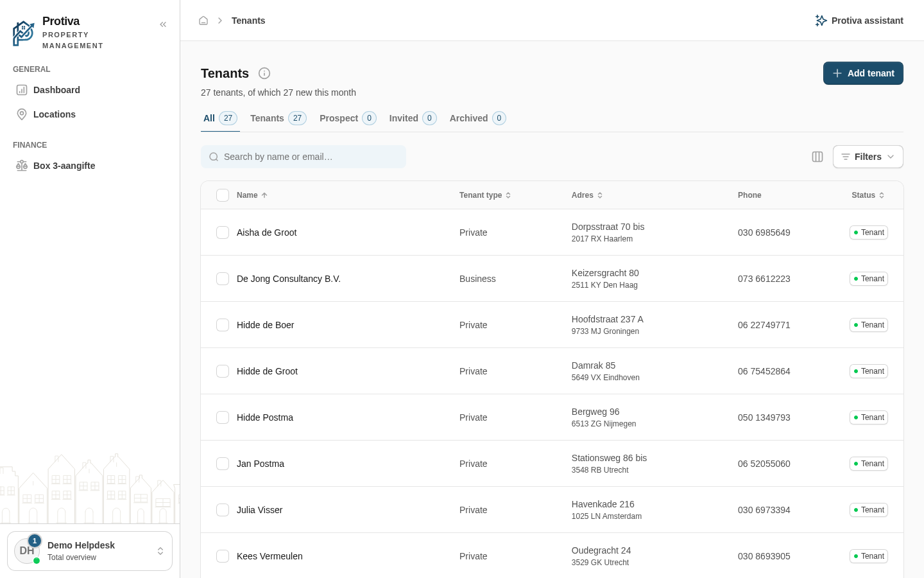Check the Kees Vermeulen row checkbox
Viewport: 924px width, 578px height.
[223, 556]
